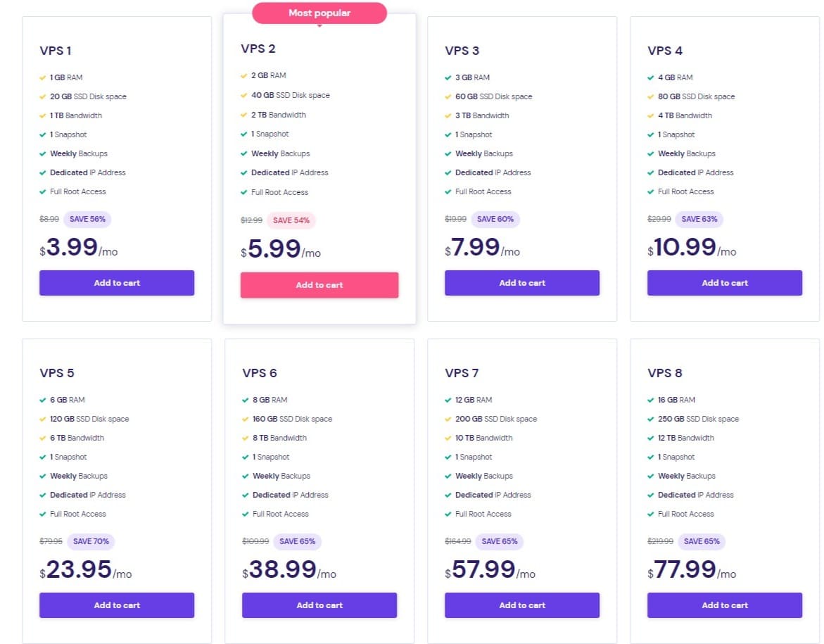Add the VPS 2 plan to cart

[319, 285]
